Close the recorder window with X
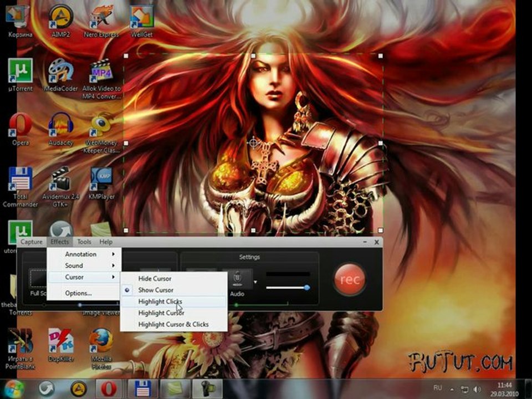This screenshot has width=532, height=399. click(x=377, y=242)
